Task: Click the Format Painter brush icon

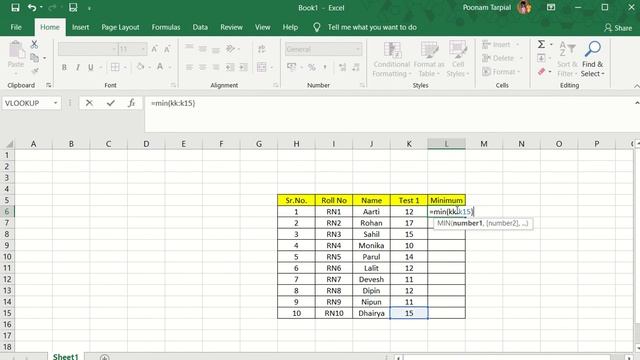Action: [x=35, y=71]
